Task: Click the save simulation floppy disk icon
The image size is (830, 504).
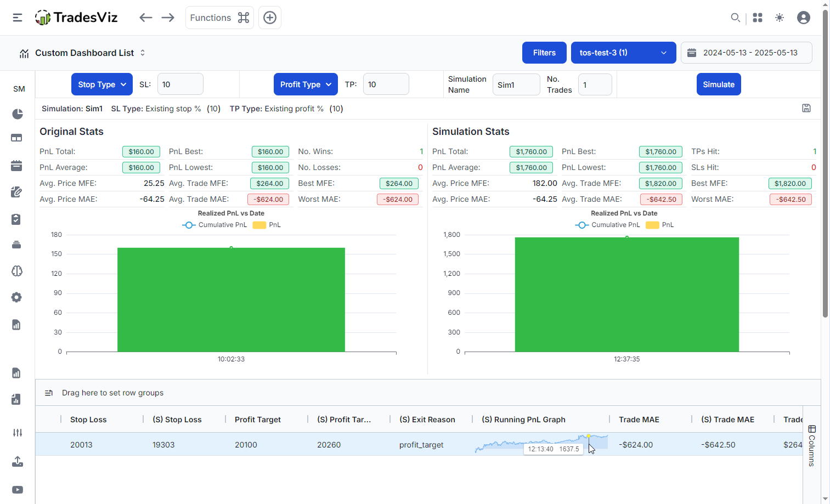Action: pyautogui.click(x=806, y=108)
